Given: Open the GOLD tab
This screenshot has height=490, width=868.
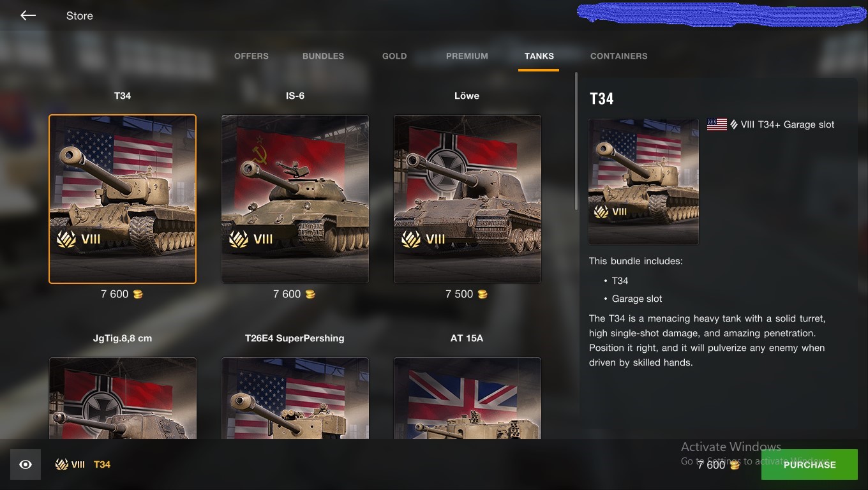Looking at the screenshot, I should [394, 56].
